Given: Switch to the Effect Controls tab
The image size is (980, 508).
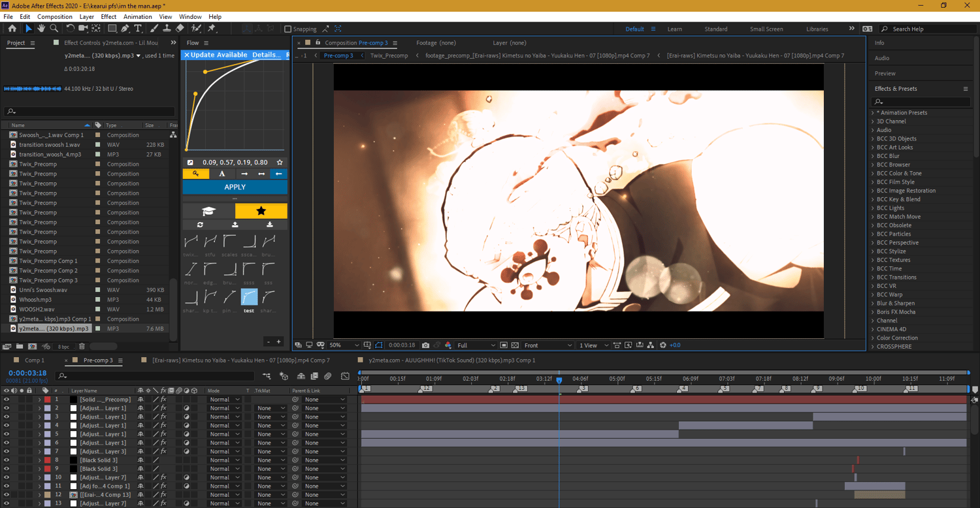Looking at the screenshot, I should [111, 43].
